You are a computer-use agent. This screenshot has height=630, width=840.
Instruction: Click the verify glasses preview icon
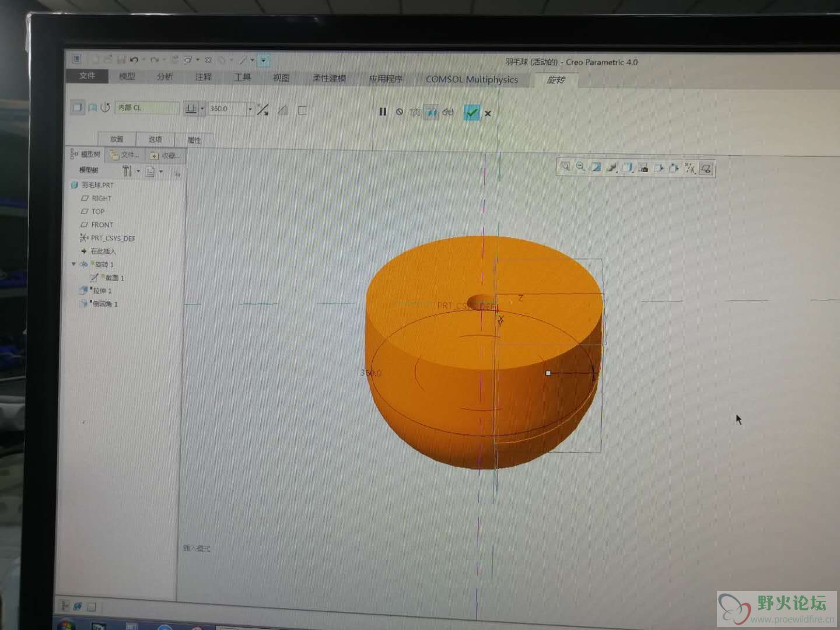click(x=448, y=112)
